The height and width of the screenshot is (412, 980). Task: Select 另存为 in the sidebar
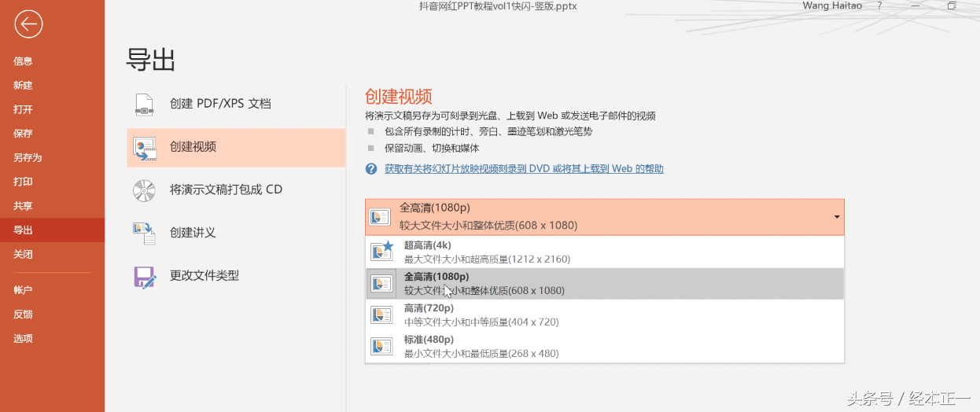[x=28, y=157]
